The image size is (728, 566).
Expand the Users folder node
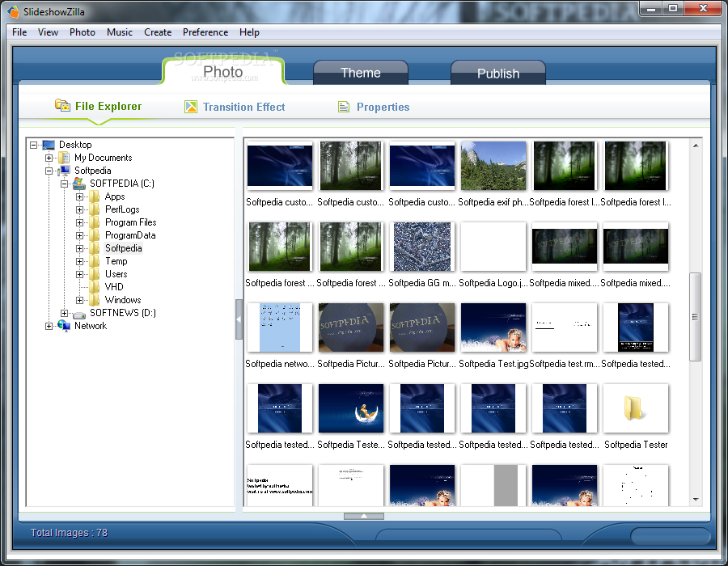(x=79, y=274)
